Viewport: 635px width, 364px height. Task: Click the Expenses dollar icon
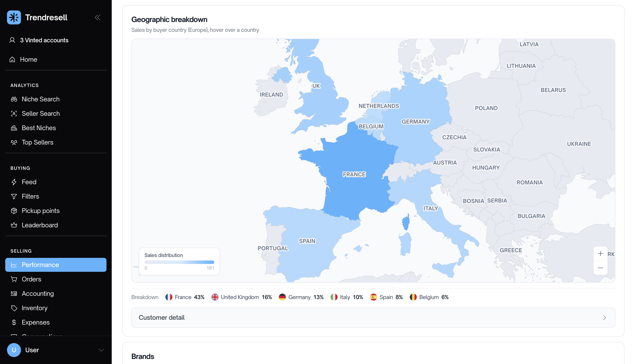pos(14,323)
